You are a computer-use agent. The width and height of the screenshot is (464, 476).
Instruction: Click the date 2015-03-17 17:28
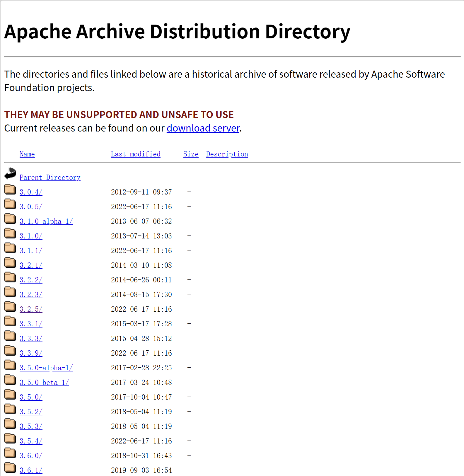pyautogui.click(x=141, y=324)
